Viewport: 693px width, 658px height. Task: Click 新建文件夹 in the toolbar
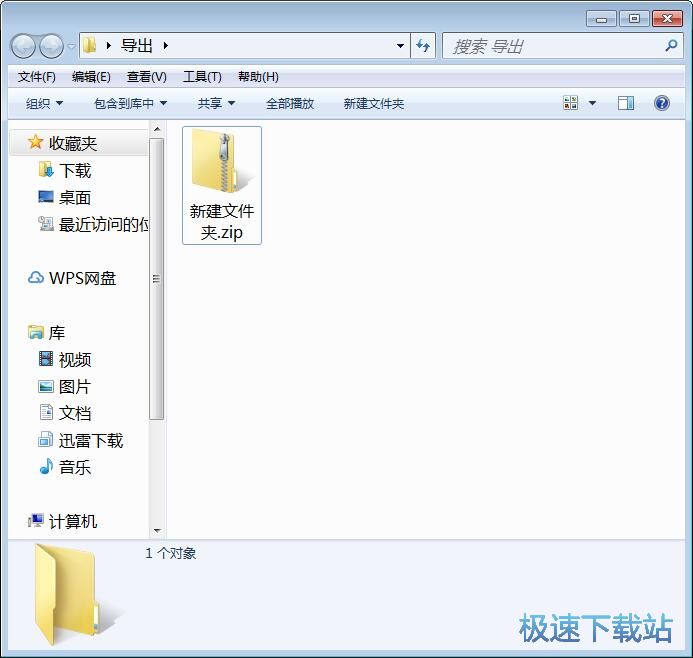(374, 104)
